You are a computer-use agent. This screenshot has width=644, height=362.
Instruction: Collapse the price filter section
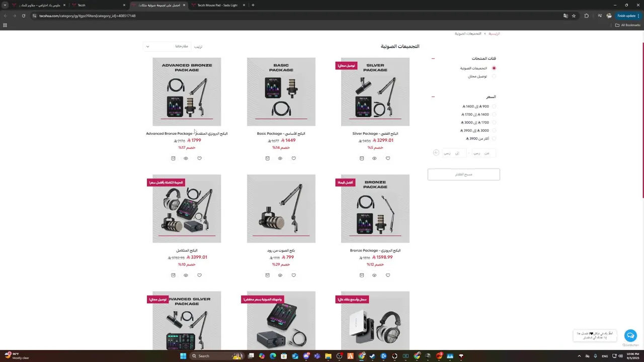click(433, 97)
